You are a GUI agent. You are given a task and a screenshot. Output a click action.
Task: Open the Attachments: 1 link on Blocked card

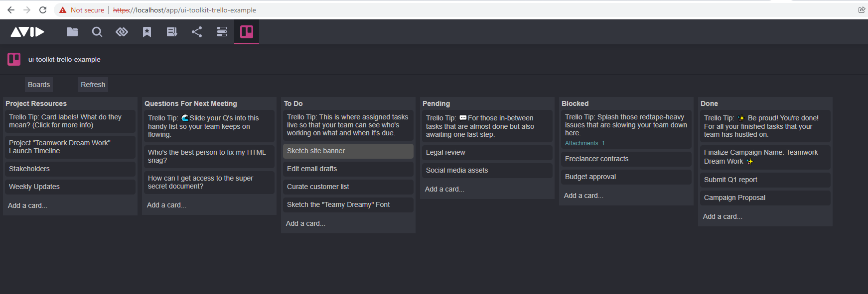[x=585, y=143]
